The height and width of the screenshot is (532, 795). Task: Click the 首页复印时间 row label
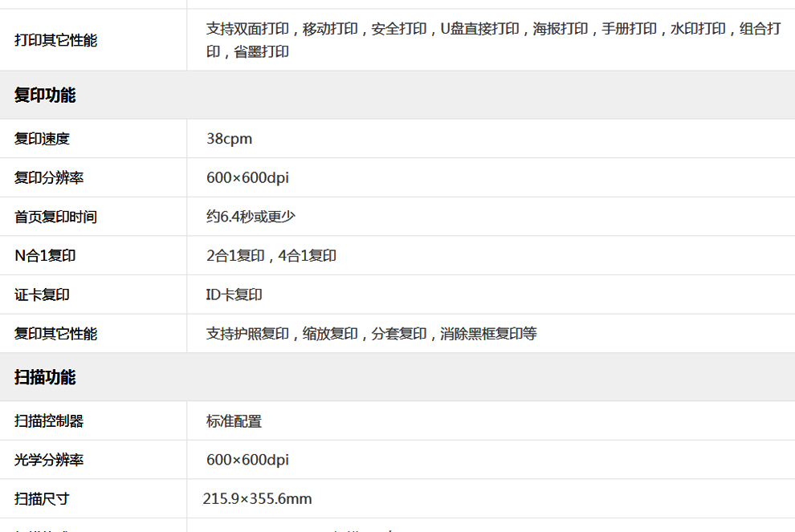coord(55,217)
